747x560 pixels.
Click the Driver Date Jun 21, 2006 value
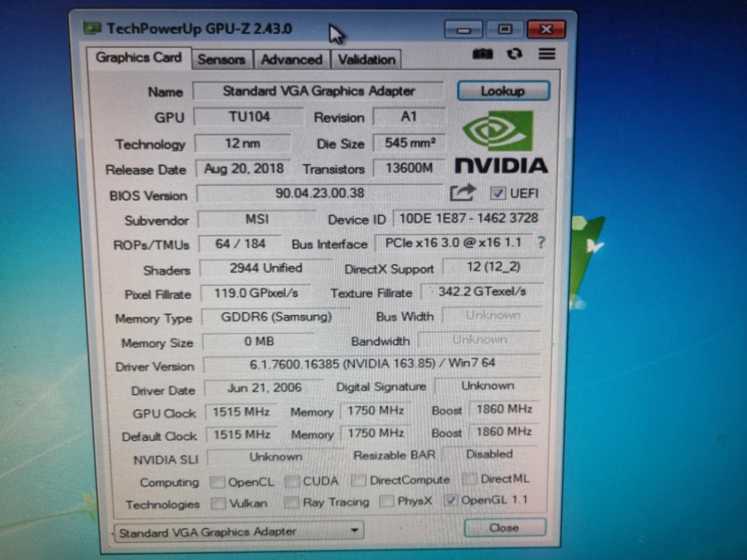pos(264,388)
